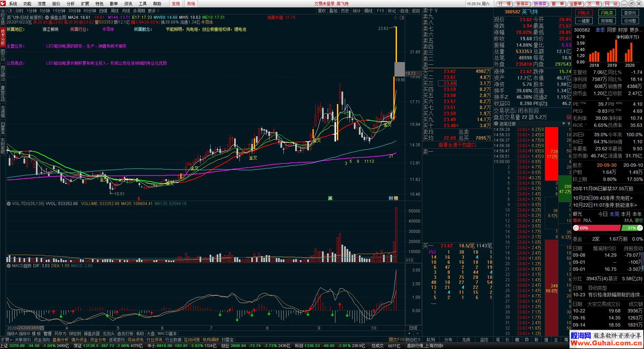644x349 pixels.
Task: Open the 报价 menu
Action: [56, 4]
